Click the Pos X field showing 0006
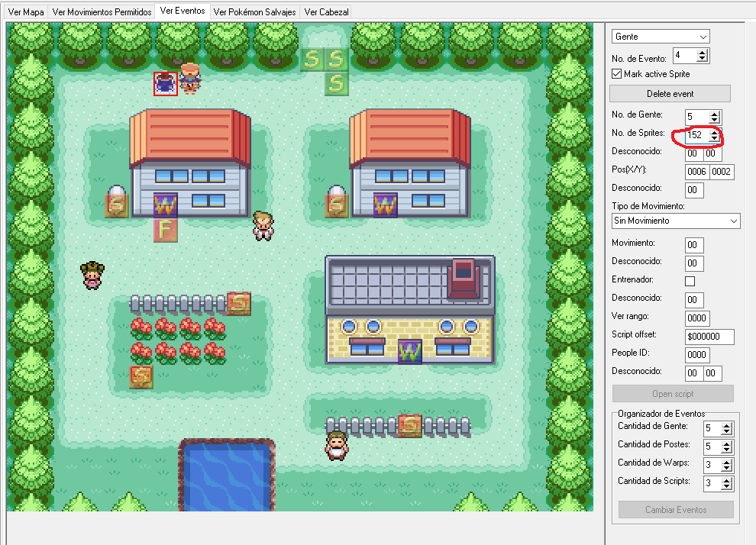Screen dimensions: 756x545 (697, 172)
